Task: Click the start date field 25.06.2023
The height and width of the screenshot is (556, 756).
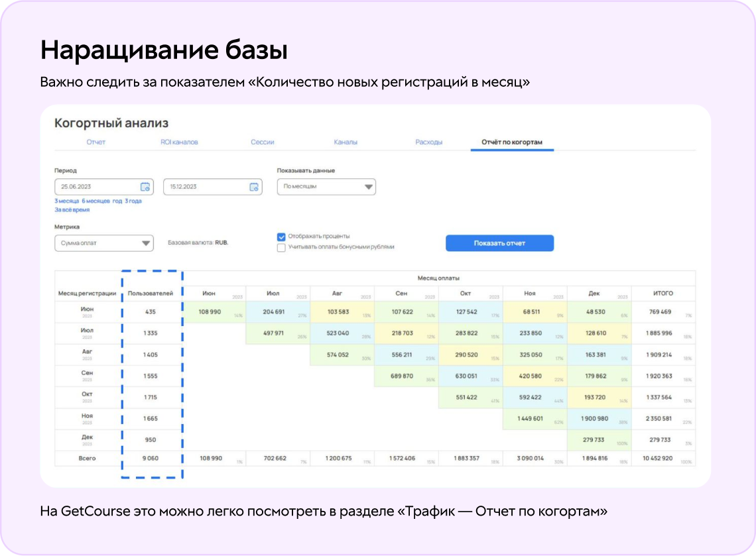Action: pos(96,187)
